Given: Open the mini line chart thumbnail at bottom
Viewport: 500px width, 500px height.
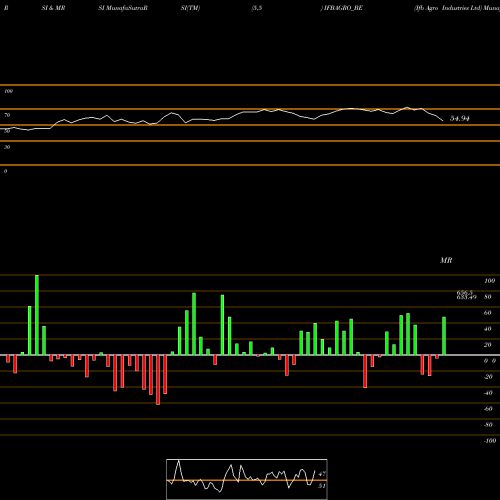Looking at the screenshot, I should point(247,479).
